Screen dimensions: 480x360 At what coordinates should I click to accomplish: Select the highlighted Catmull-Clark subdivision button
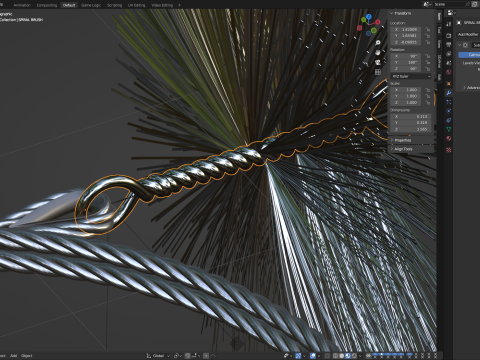(469, 55)
